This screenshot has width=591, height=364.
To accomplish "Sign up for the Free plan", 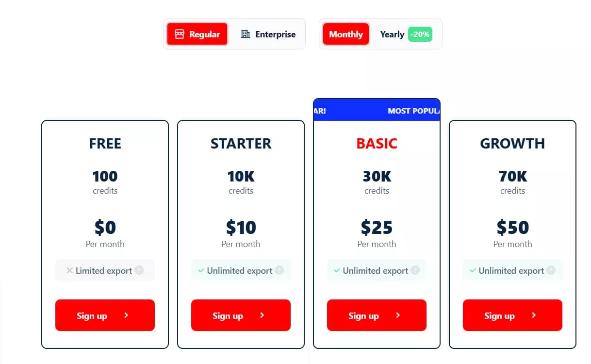I will [105, 315].
